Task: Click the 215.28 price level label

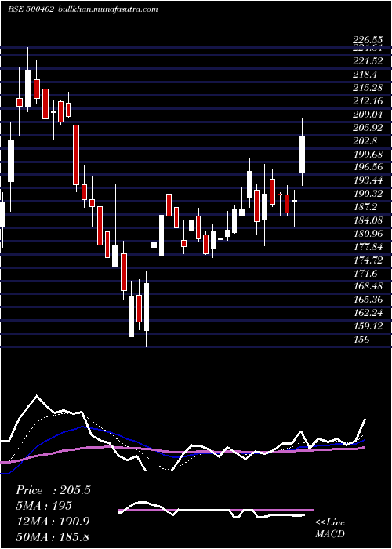Action: [x=368, y=88]
